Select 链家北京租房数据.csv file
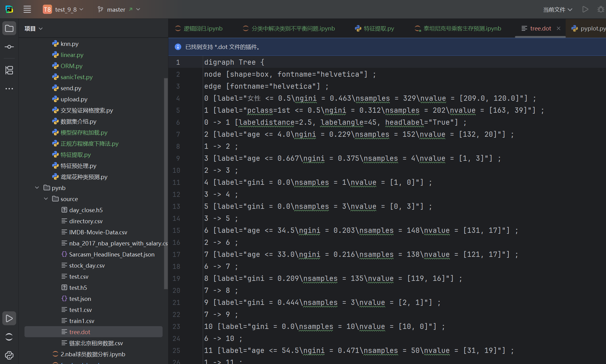This screenshot has height=364, width=606. [x=96, y=343]
